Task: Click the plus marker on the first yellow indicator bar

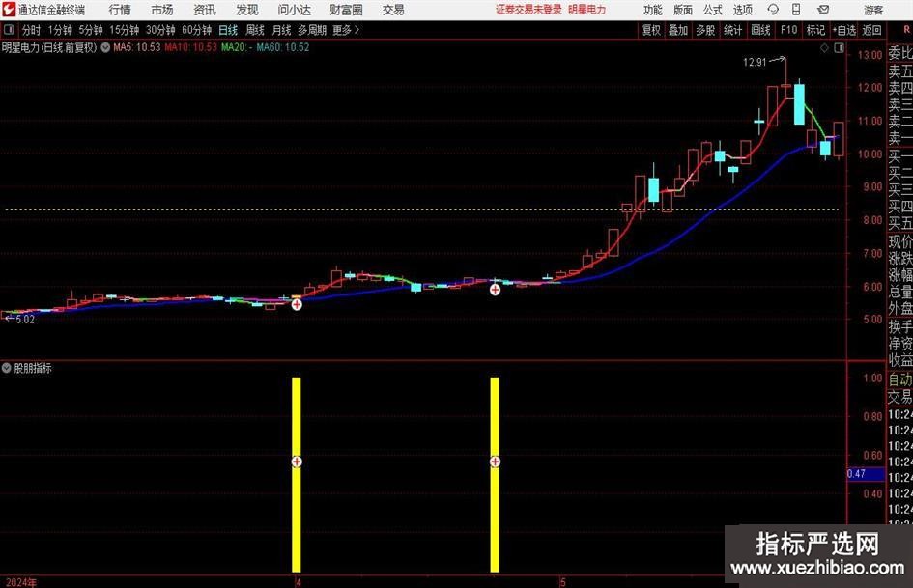Action: [x=297, y=462]
